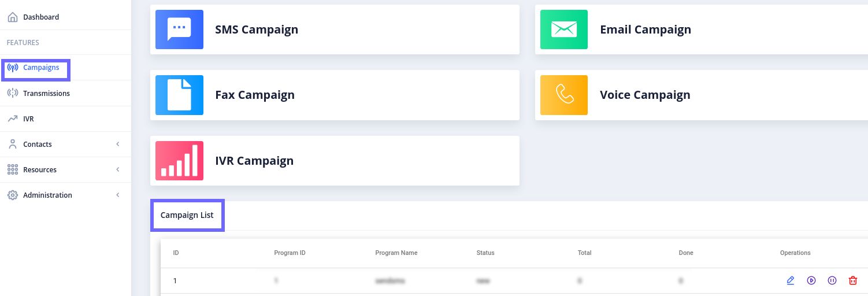The image size is (868, 296).
Task: Click the edit pencil icon for campaign 1
Action: [791, 280]
